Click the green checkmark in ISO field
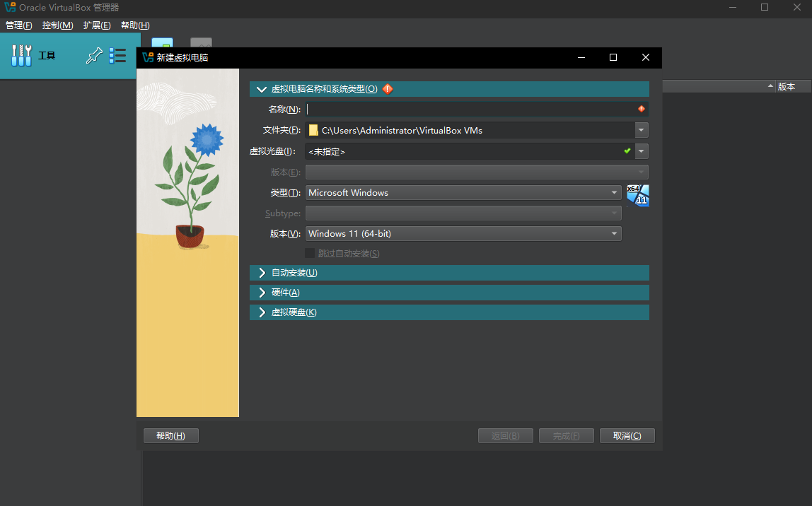Viewport: 812px width, 506px height. pos(627,151)
